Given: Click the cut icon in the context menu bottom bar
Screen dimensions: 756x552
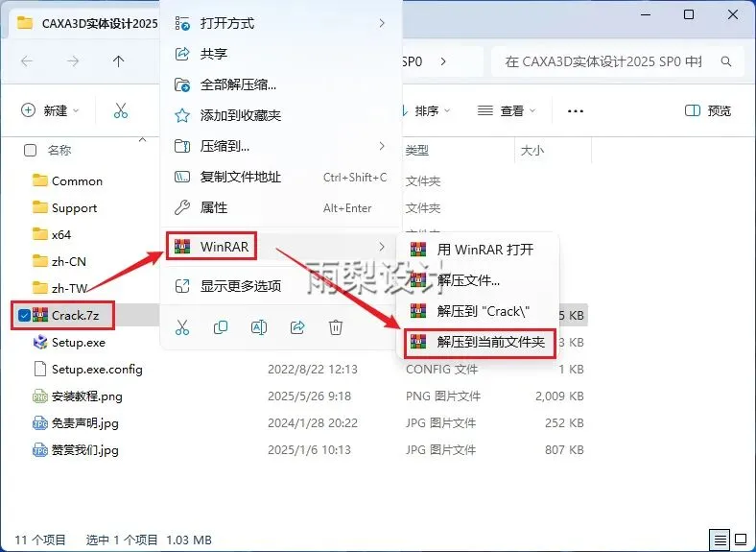Looking at the screenshot, I should coord(182,327).
